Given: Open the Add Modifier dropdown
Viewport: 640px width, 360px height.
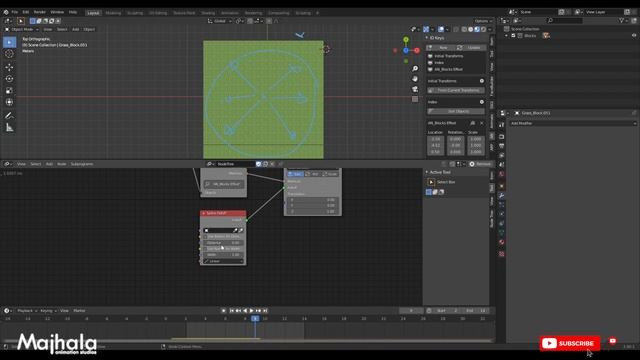Looking at the screenshot, I should coord(573,123).
